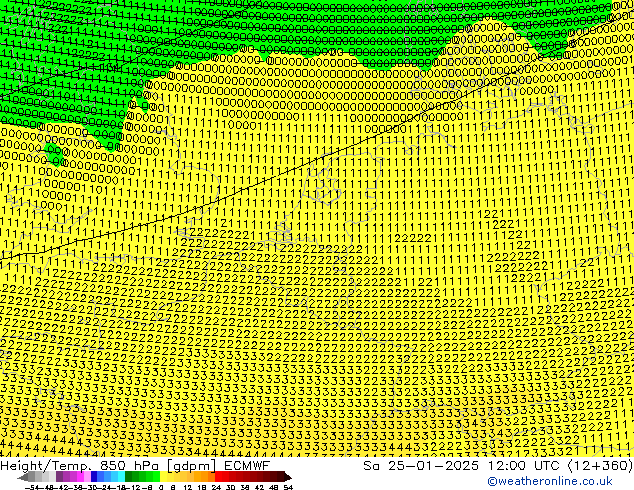Select the Height/Temp. 850 hPa ECMWF title
This screenshot has width=634, height=490.
coord(135,465)
